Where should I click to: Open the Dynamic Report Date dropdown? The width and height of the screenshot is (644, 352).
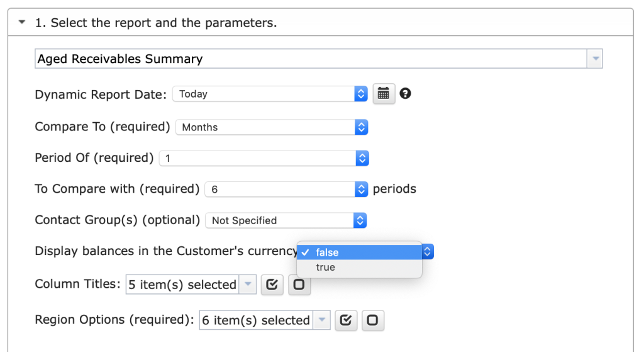[270, 94]
